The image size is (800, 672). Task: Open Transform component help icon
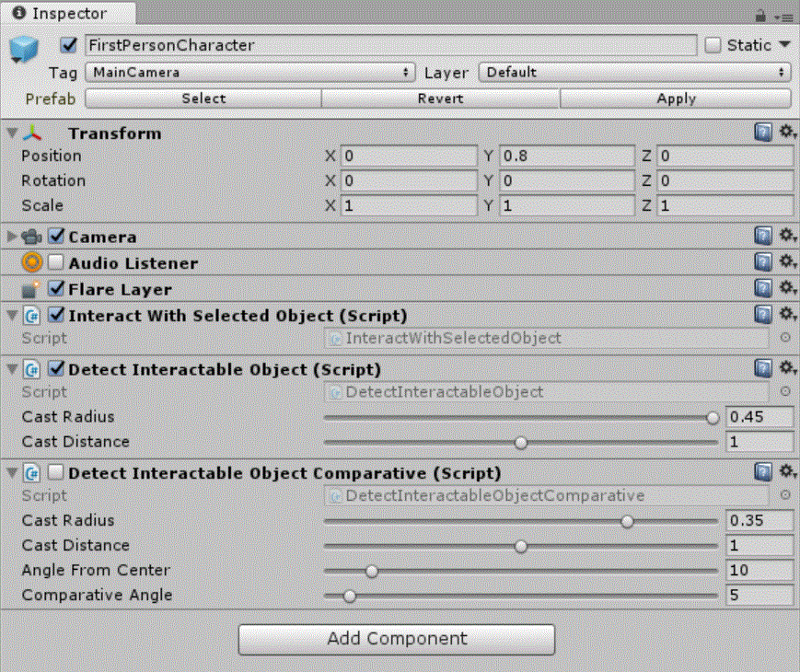point(763,133)
